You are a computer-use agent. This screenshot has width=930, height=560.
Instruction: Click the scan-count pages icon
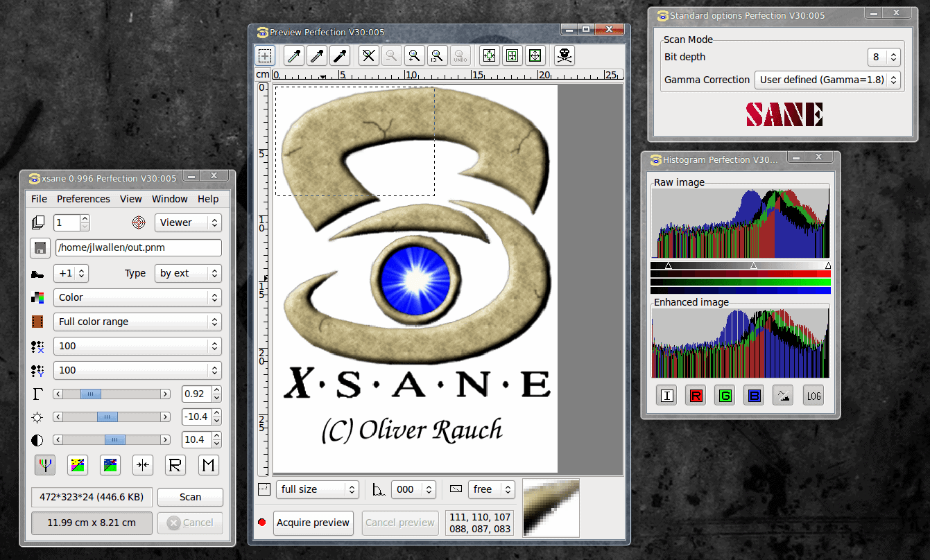tap(37, 222)
